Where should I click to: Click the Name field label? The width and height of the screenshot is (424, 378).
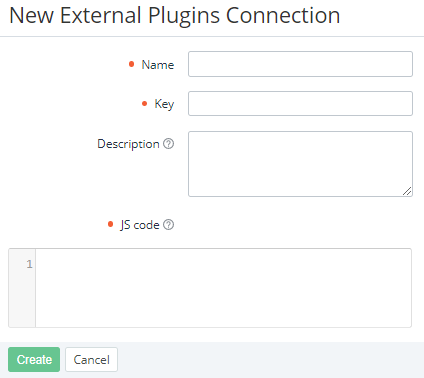click(x=158, y=64)
